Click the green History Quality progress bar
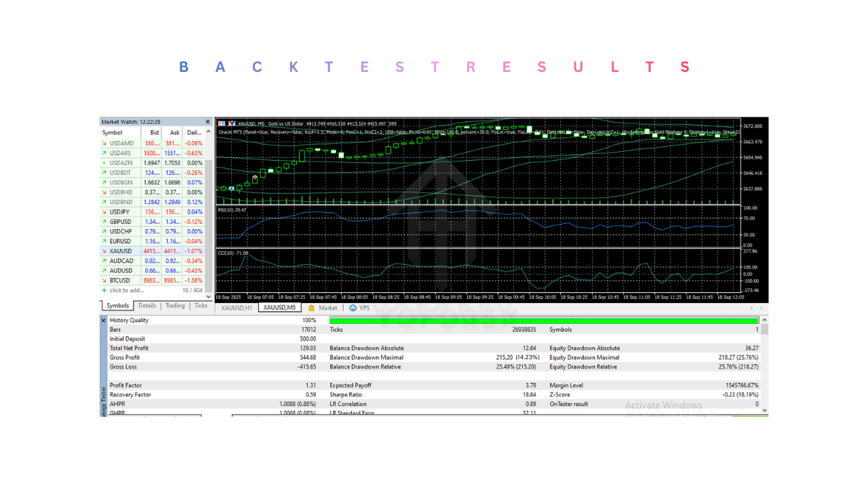The height and width of the screenshot is (488, 868). 543,321
